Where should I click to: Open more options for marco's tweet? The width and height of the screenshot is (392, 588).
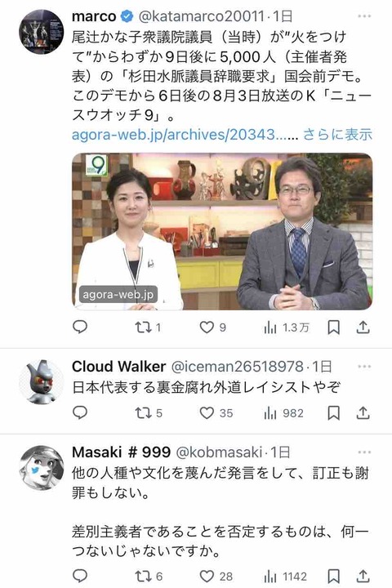tap(364, 16)
